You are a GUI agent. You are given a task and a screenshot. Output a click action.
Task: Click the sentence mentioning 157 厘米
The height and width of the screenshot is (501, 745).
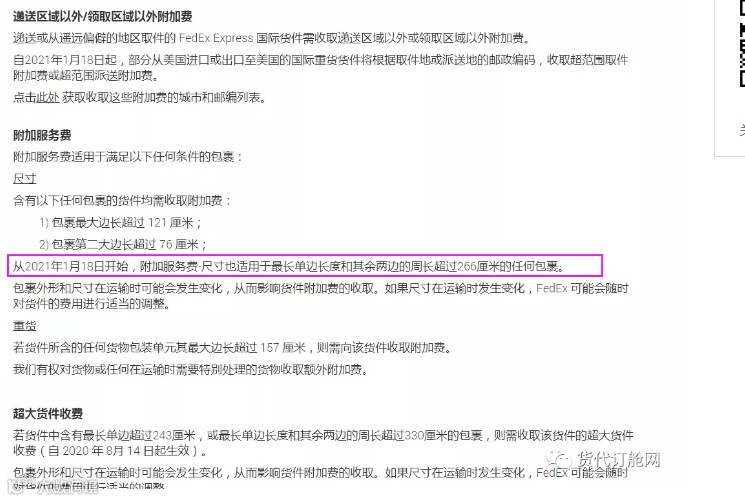[232, 347]
